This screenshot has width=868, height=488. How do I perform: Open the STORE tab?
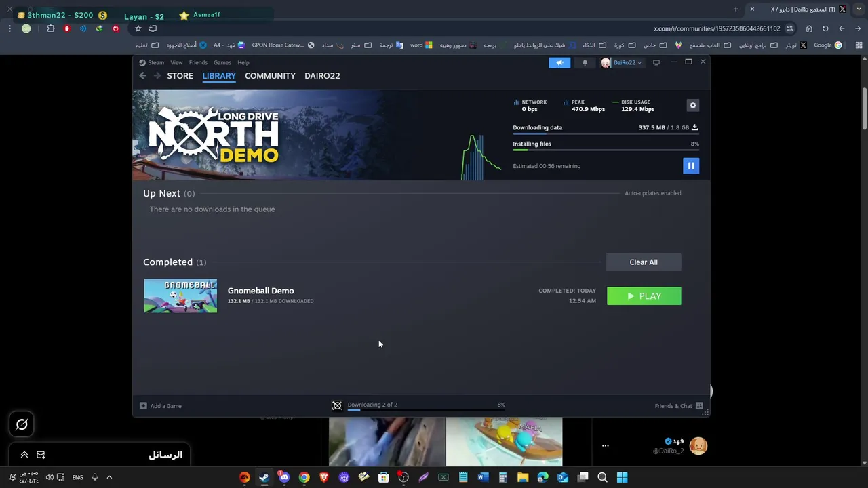[x=180, y=76]
